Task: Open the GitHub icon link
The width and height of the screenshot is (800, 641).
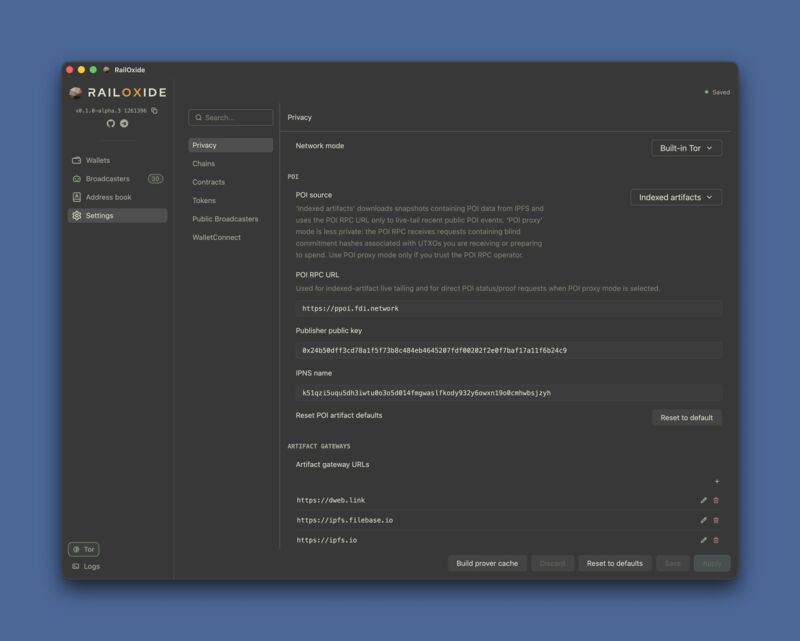Action: coord(111,124)
